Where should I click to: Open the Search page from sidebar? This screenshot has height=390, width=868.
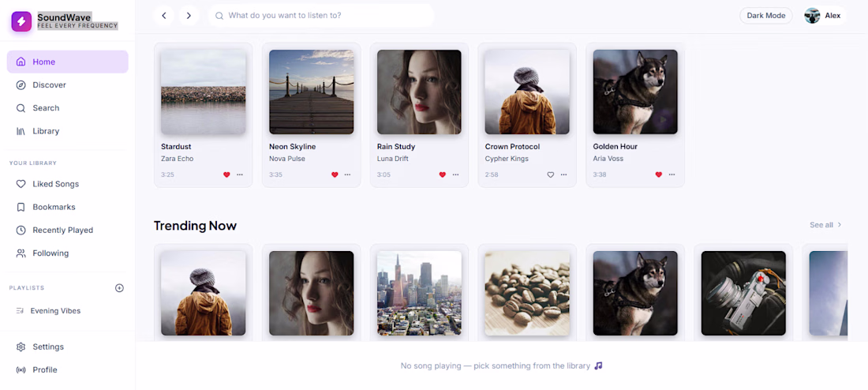point(68,108)
